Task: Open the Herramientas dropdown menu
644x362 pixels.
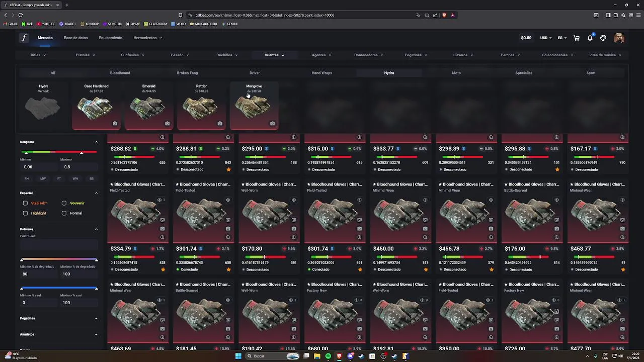Action: tap(148, 38)
